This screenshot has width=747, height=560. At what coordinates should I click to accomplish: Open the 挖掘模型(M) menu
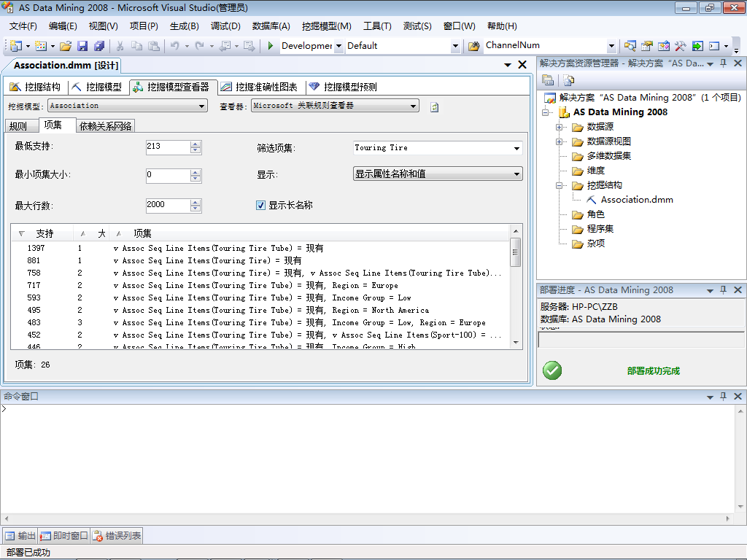tap(326, 26)
